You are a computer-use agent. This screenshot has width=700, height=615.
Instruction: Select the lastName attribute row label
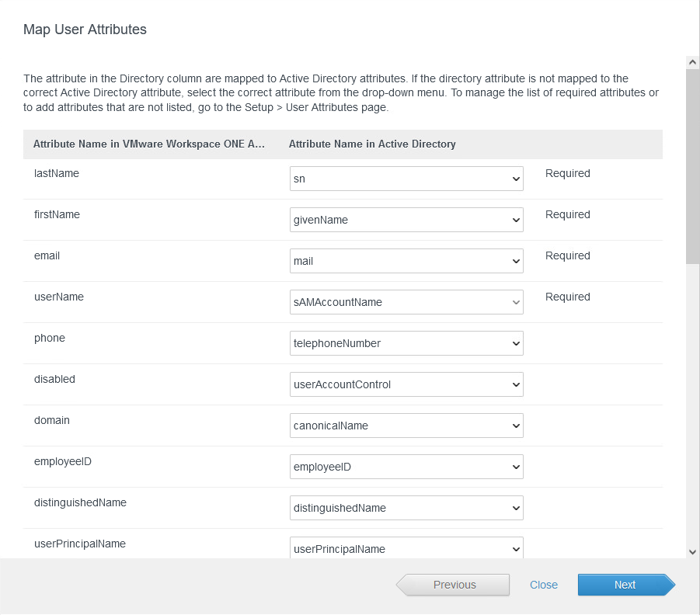[57, 174]
